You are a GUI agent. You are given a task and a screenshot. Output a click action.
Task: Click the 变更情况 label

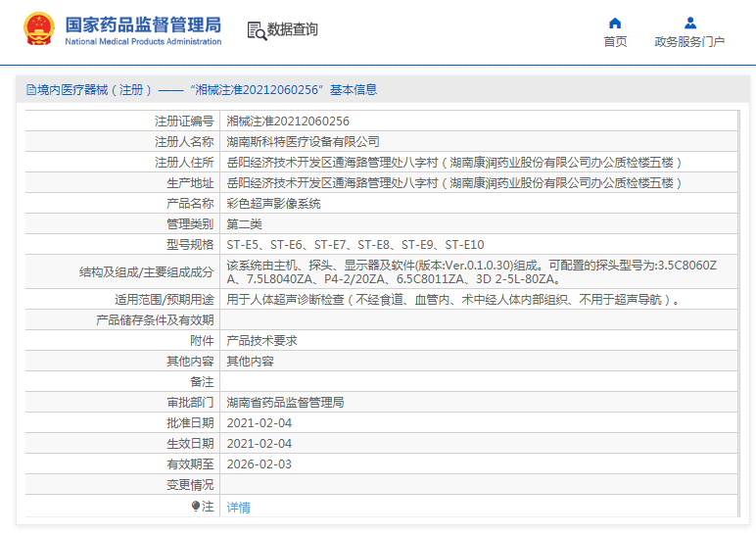coord(190,485)
